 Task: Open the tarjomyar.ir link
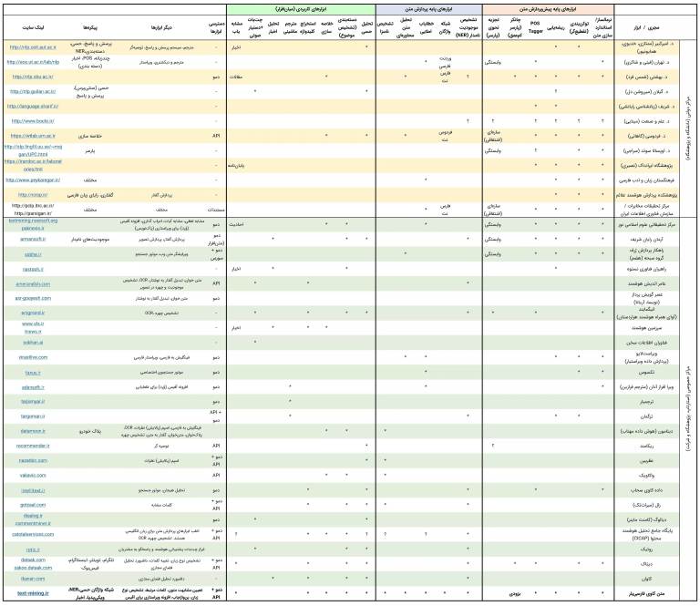tap(33, 402)
